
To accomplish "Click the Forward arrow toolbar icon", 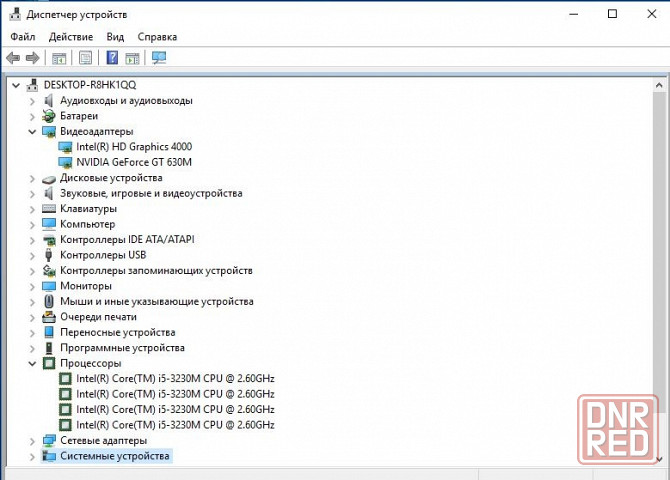I will click(x=33, y=58).
